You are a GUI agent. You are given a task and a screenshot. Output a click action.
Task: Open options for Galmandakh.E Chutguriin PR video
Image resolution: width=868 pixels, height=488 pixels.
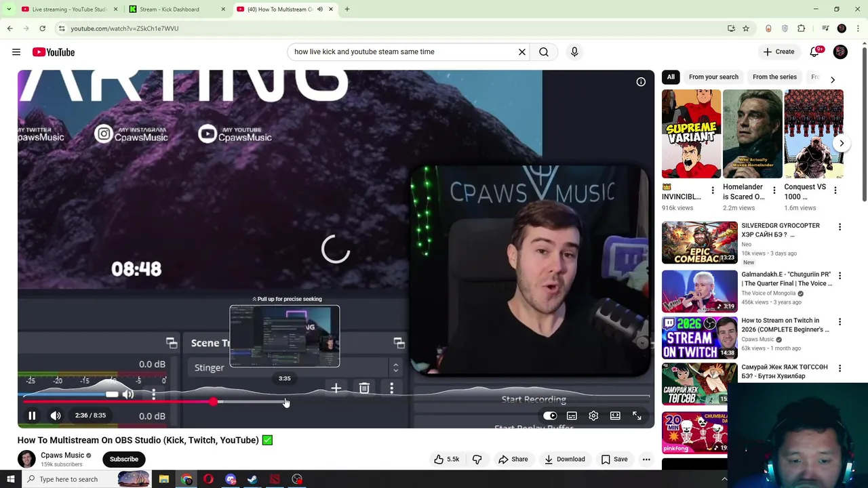pyautogui.click(x=840, y=276)
